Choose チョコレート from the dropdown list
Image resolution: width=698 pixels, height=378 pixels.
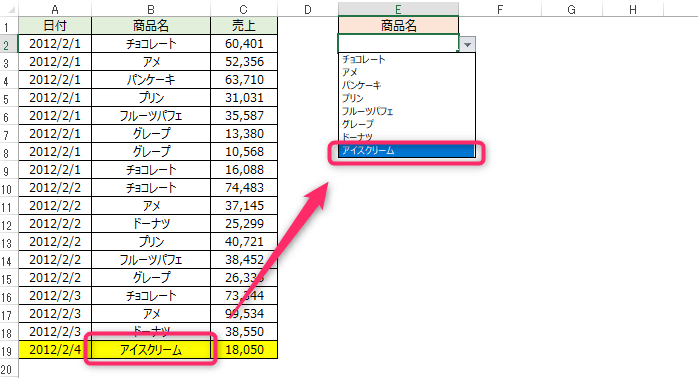coord(406,59)
